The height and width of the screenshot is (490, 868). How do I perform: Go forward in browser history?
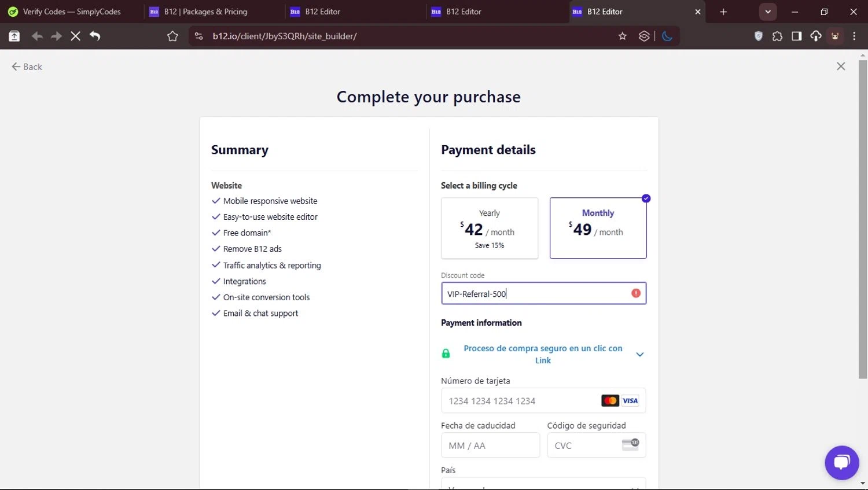click(56, 36)
